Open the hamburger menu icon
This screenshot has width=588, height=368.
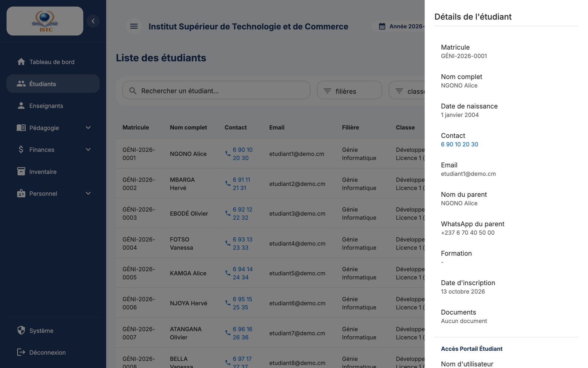tap(134, 26)
